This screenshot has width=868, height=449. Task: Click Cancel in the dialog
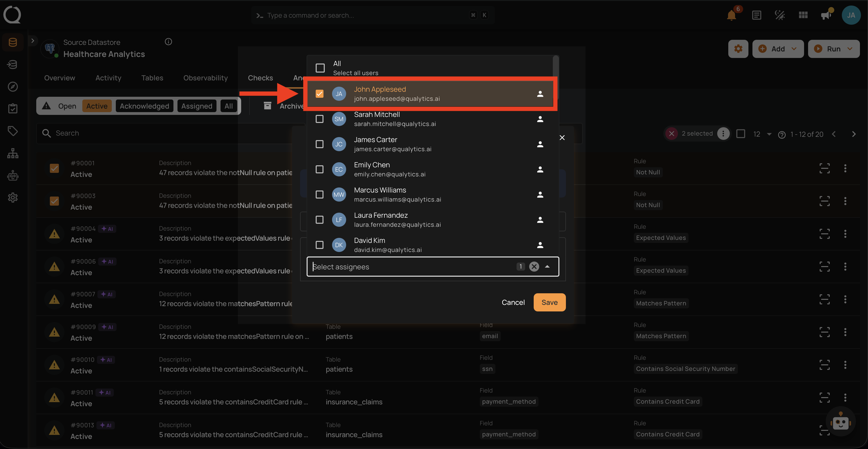pyautogui.click(x=513, y=303)
